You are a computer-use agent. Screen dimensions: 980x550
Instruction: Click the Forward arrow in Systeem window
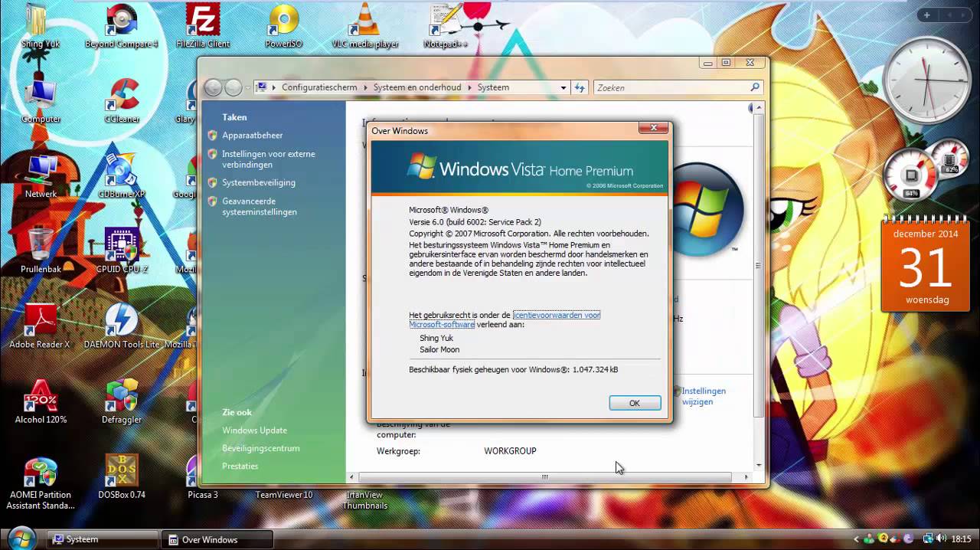[x=234, y=87]
